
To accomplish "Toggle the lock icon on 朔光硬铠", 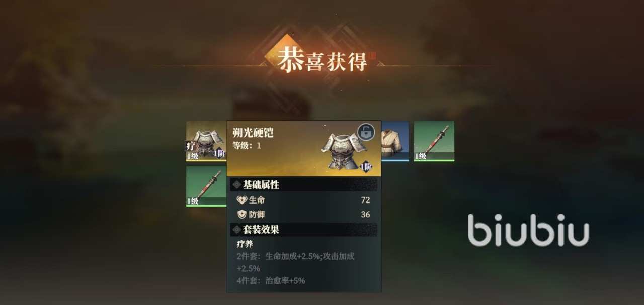I will 366,132.
